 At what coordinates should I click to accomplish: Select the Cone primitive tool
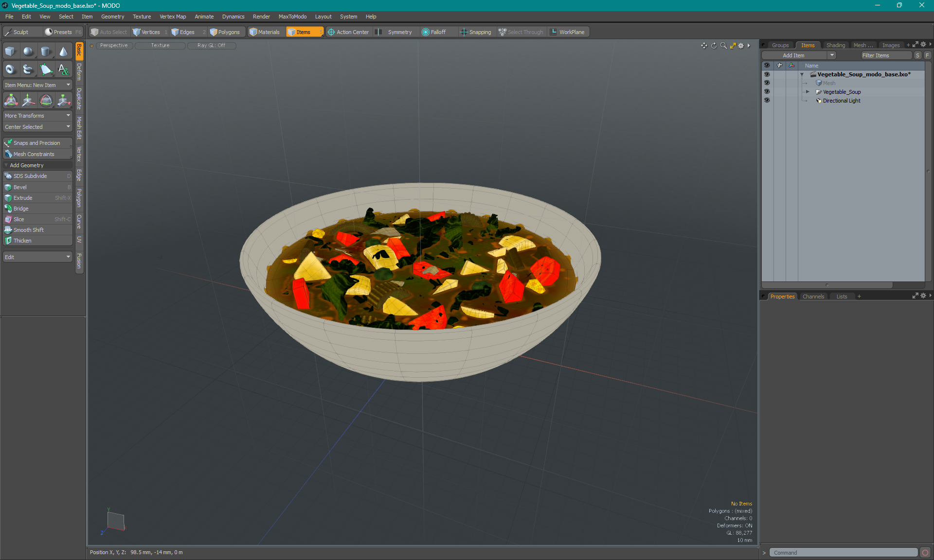click(63, 52)
